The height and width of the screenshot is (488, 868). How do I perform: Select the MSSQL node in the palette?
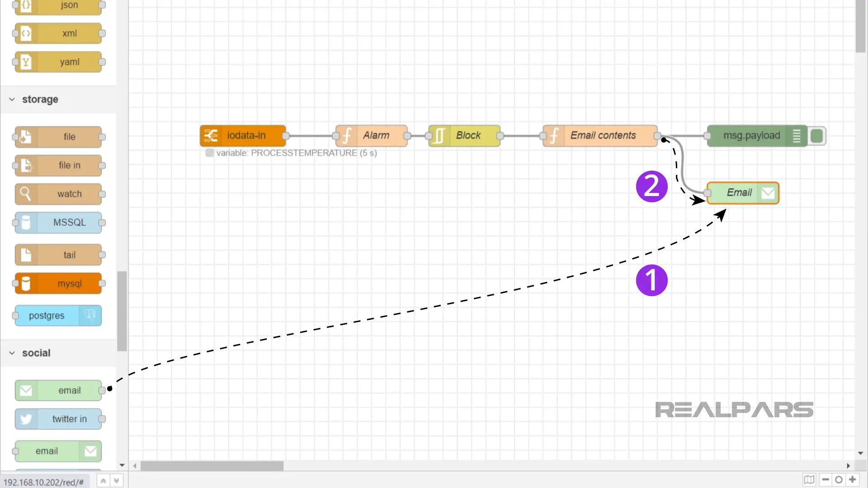click(59, 222)
